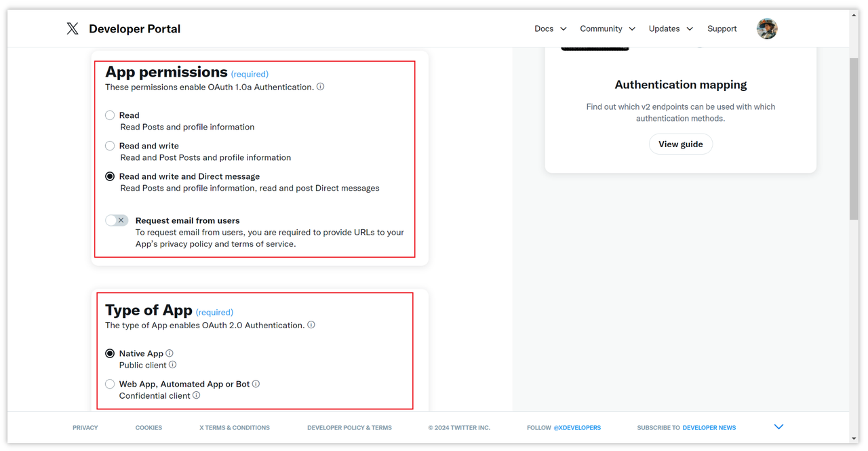Screen dimensions: 868x451
Task: Click info icon beside Confidential client
Action: (197, 395)
